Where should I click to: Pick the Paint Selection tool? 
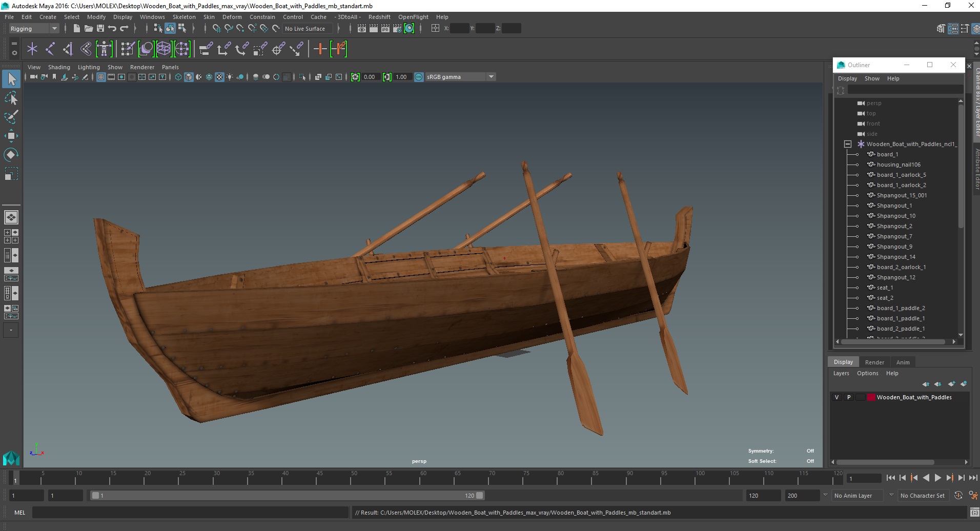(x=11, y=117)
